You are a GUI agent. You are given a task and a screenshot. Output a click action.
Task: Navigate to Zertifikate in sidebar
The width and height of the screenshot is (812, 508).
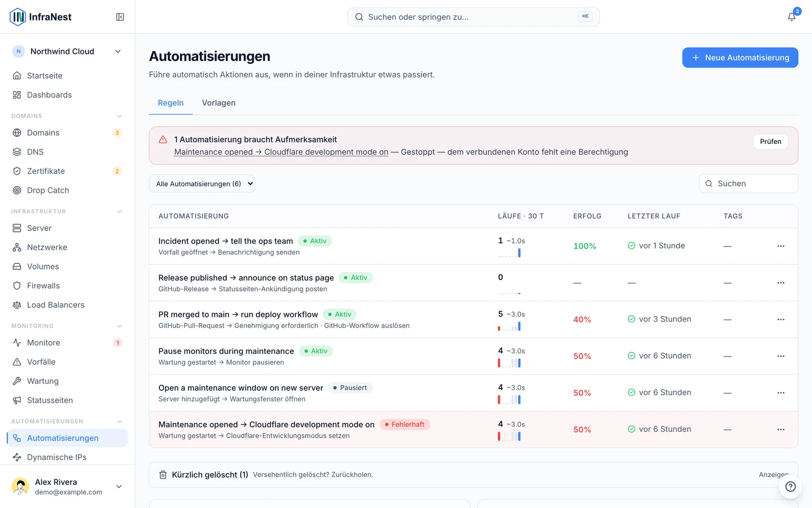(x=67, y=171)
